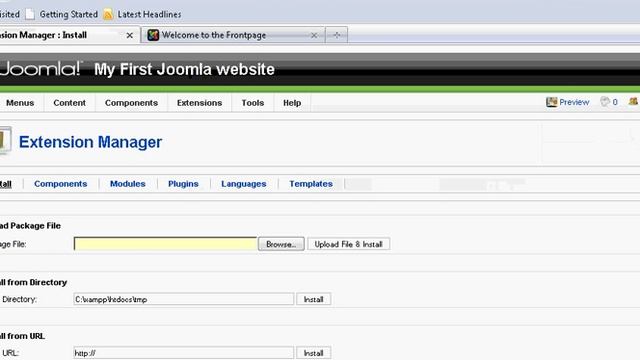Click the Extension Manager installer icon
Image resolution: width=640 pixels, height=360 pixels.
point(5,140)
